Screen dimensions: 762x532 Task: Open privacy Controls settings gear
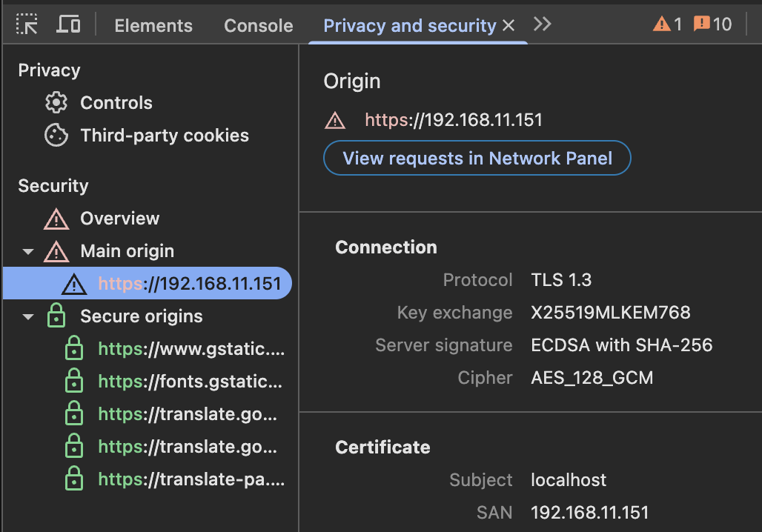pos(56,102)
